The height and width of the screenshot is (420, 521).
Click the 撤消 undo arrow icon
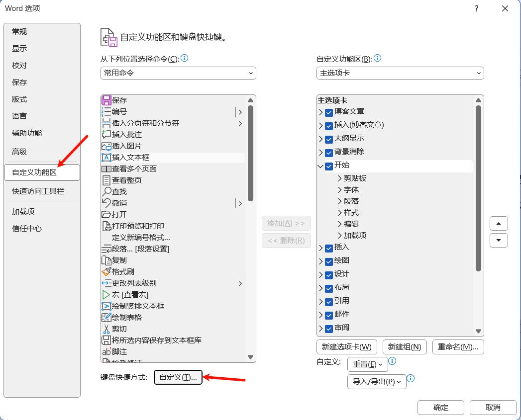[106, 203]
